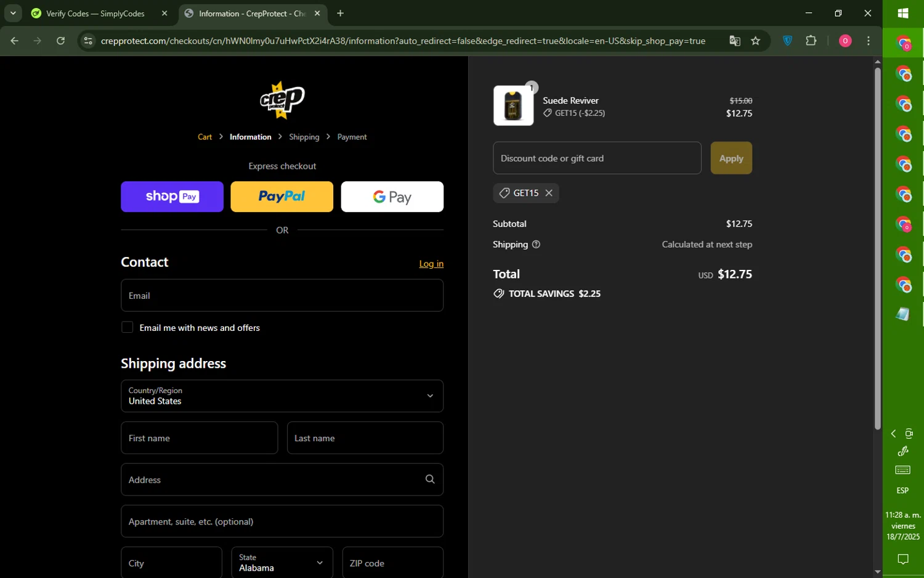Image resolution: width=924 pixels, height=578 pixels.
Task: Click the Crep Protect logo
Action: click(x=282, y=100)
